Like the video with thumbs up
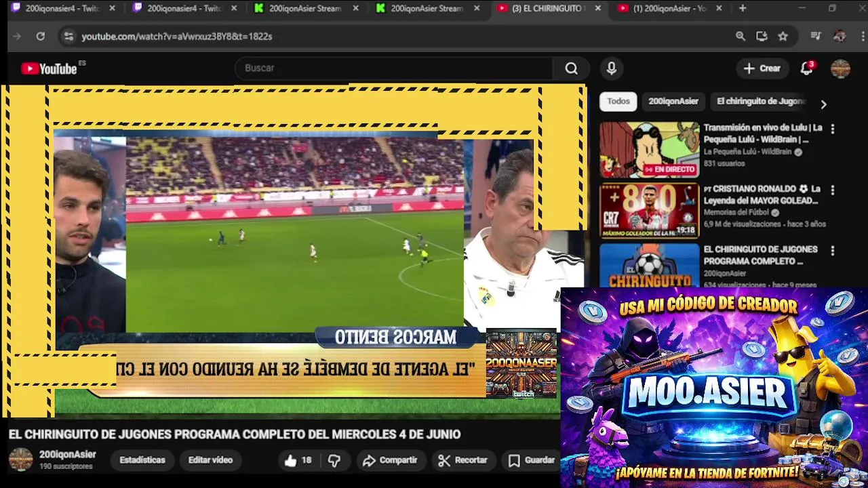Image resolution: width=868 pixels, height=488 pixels. point(298,461)
